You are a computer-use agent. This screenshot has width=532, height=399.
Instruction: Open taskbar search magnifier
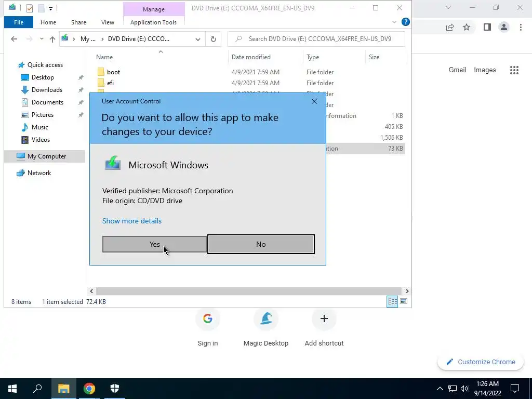point(37,389)
